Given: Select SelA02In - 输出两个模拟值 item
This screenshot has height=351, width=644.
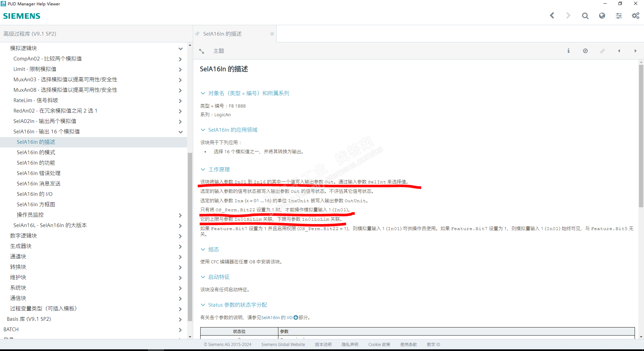Looking at the screenshot, I should tap(45, 121).
